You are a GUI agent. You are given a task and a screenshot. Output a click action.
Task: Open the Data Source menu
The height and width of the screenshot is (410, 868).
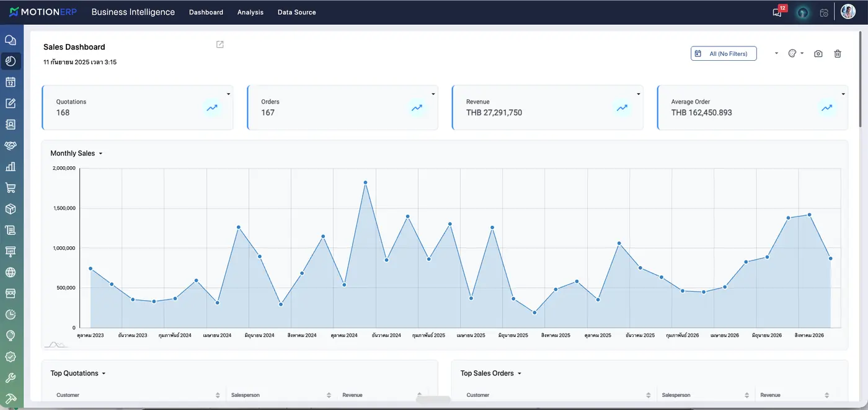[x=297, y=12]
